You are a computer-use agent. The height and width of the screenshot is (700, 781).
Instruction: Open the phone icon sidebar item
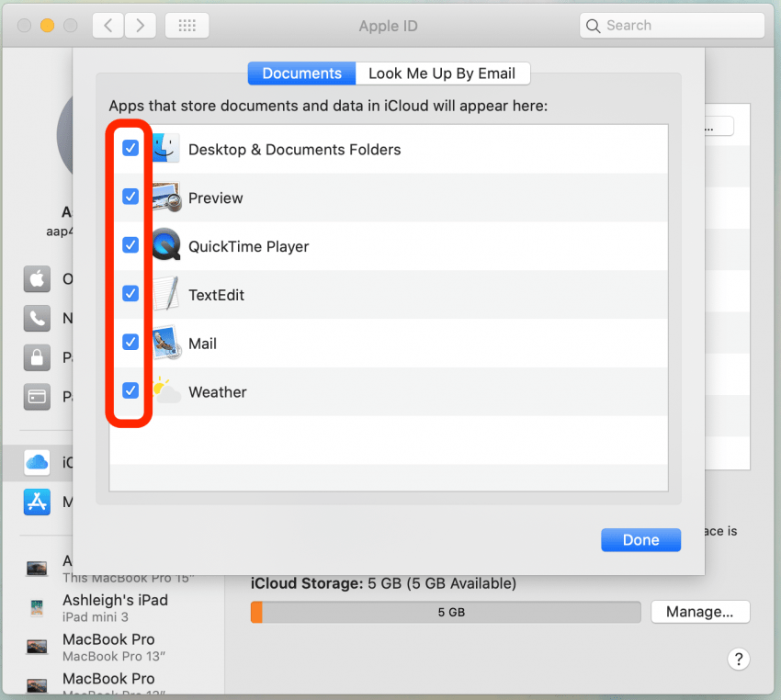point(37,318)
